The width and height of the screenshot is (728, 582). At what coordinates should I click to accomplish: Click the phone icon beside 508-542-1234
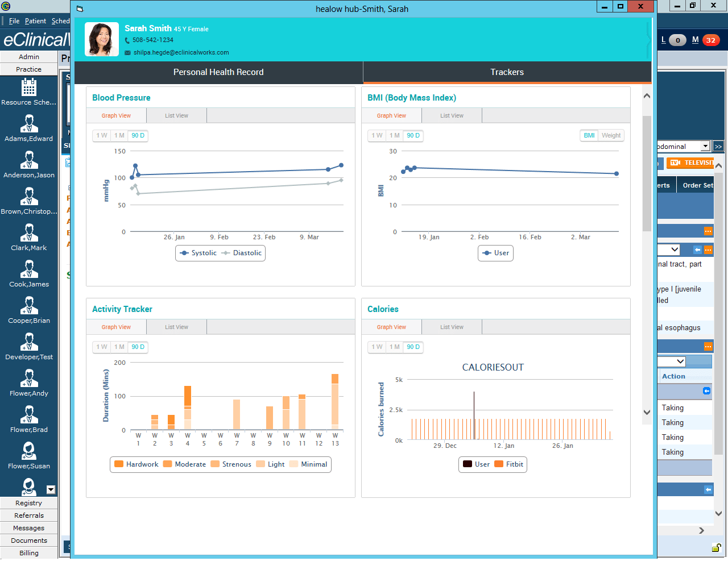[x=127, y=40]
